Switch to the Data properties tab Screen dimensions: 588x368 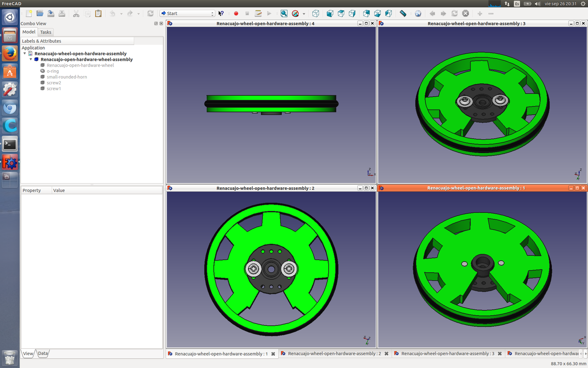tap(43, 353)
